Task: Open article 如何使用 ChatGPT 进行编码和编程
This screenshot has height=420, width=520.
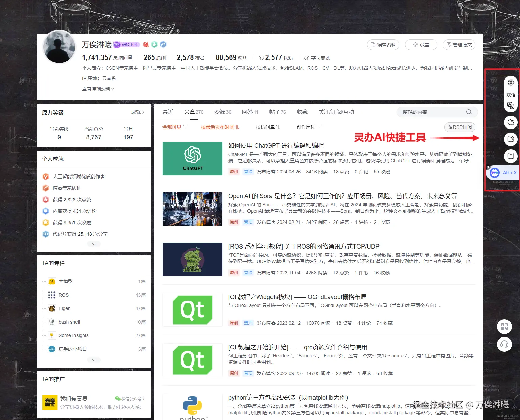Action: [x=276, y=146]
